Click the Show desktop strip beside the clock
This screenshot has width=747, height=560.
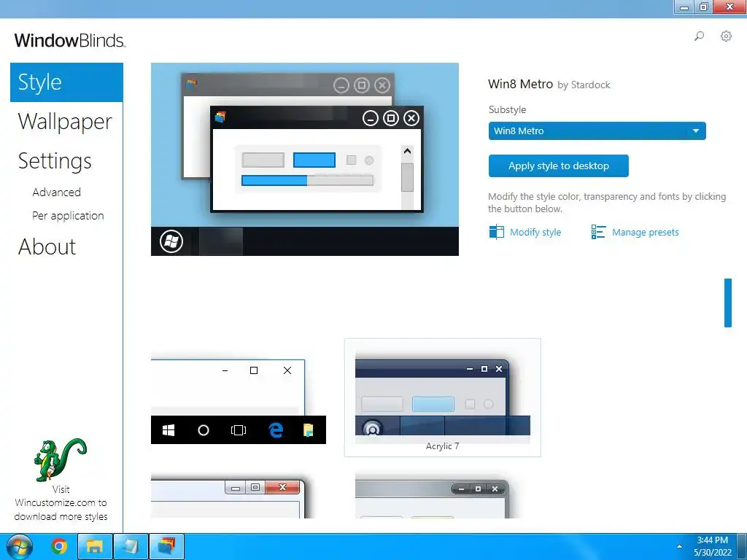coord(742,547)
